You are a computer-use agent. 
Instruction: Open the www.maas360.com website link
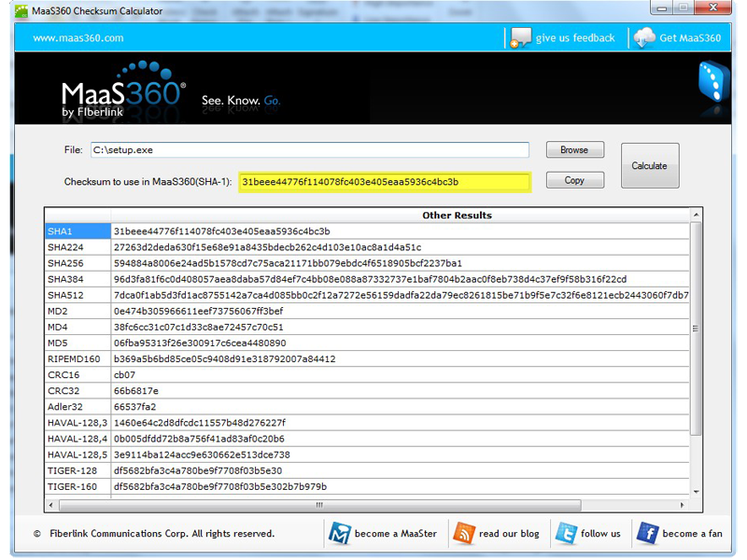point(78,38)
